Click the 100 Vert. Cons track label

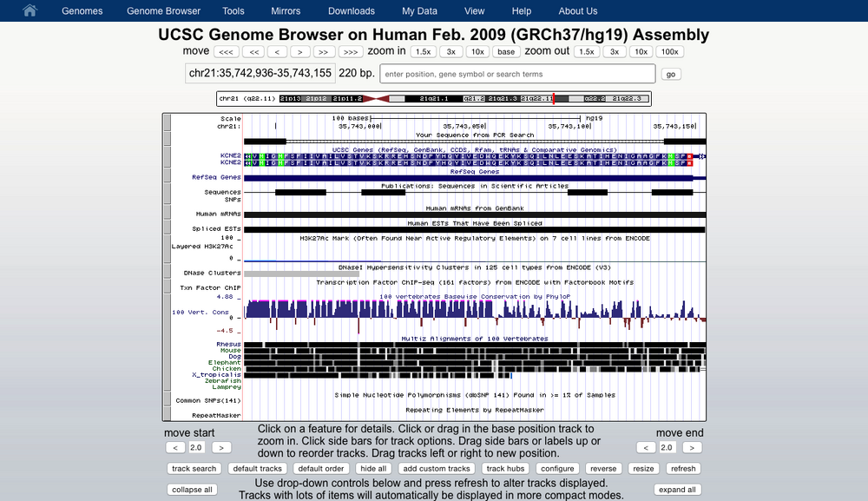coord(201,312)
